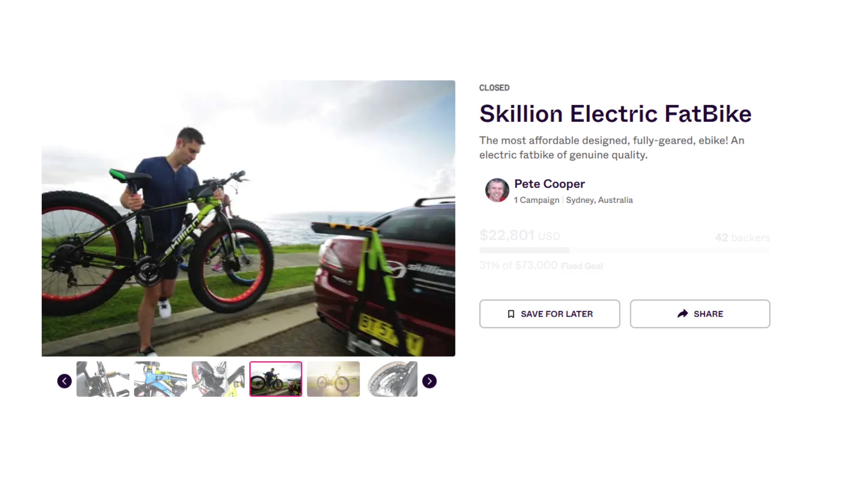
Task: Select the red-rimmed wheel and headlight thumbnail
Action: 218,379
